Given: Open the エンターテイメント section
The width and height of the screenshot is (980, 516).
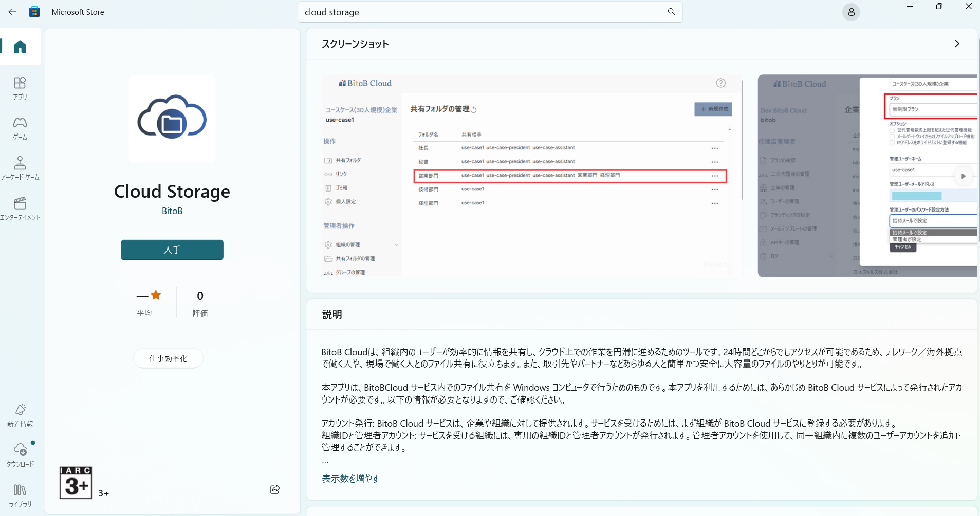Looking at the screenshot, I should tap(20, 208).
